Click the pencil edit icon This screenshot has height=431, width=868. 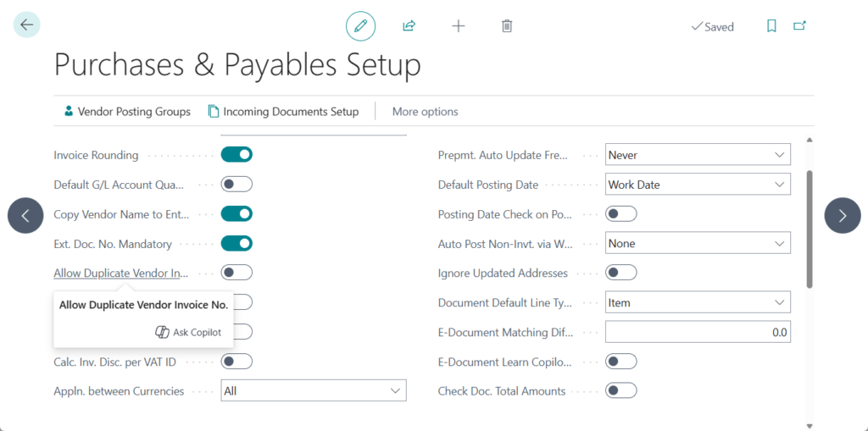click(x=360, y=26)
